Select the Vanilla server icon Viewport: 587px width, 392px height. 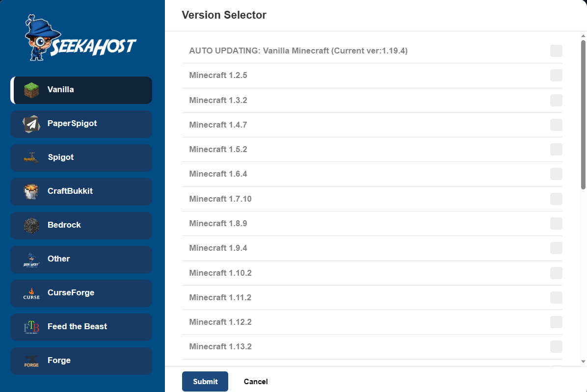click(x=30, y=89)
